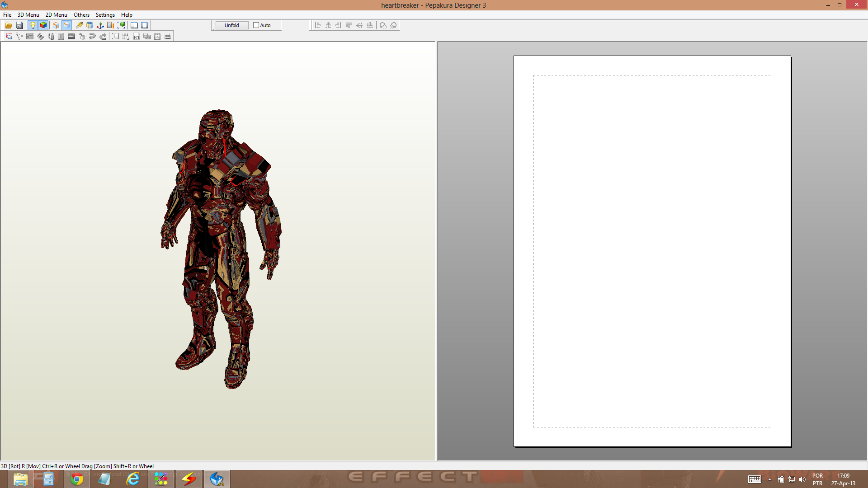Open the Others menu
This screenshot has width=868, height=488.
pos(82,15)
